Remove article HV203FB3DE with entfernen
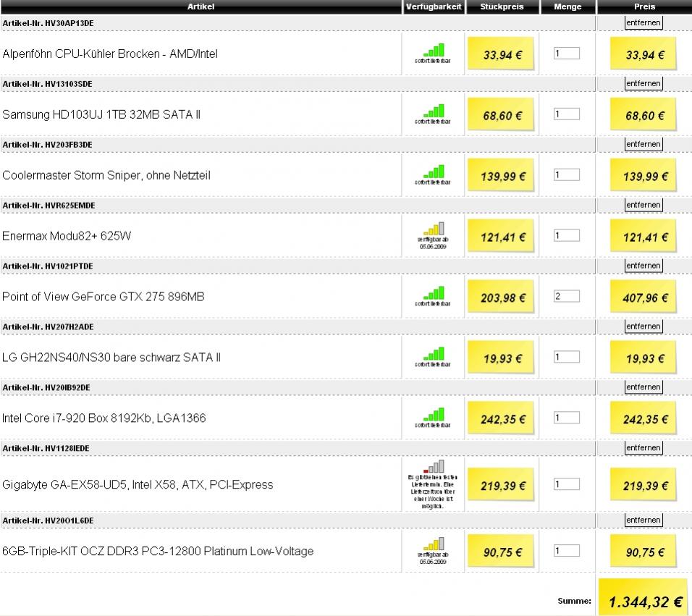The width and height of the screenshot is (692, 616). pyautogui.click(x=644, y=144)
